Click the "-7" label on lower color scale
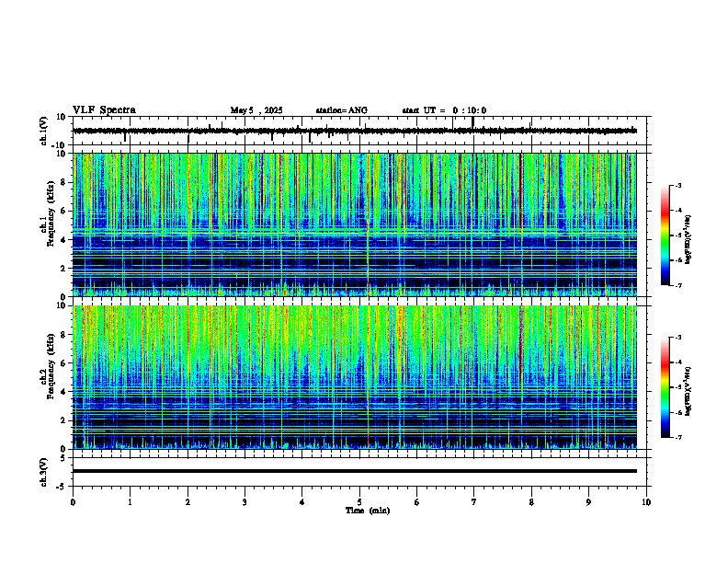Screen dimensions: 728x563 tap(677, 437)
